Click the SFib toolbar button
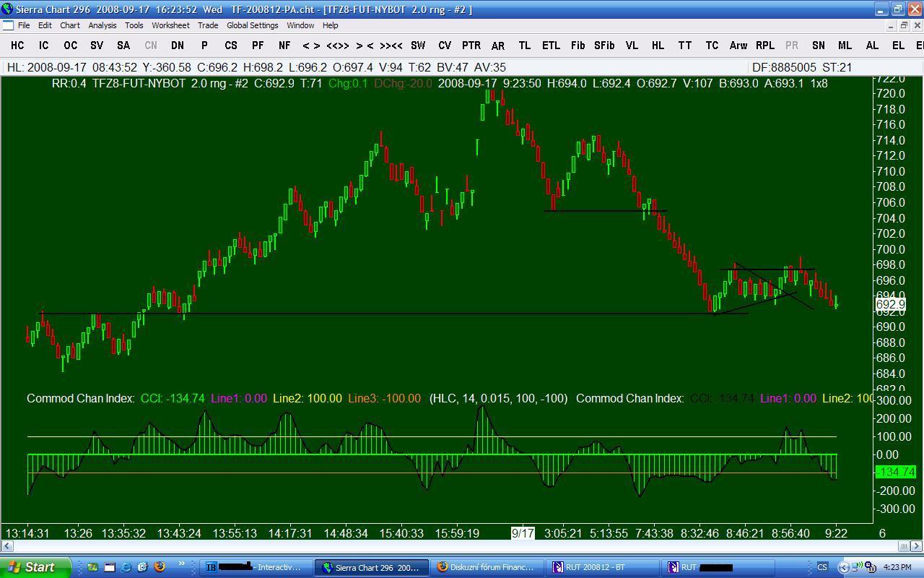 pyautogui.click(x=604, y=45)
